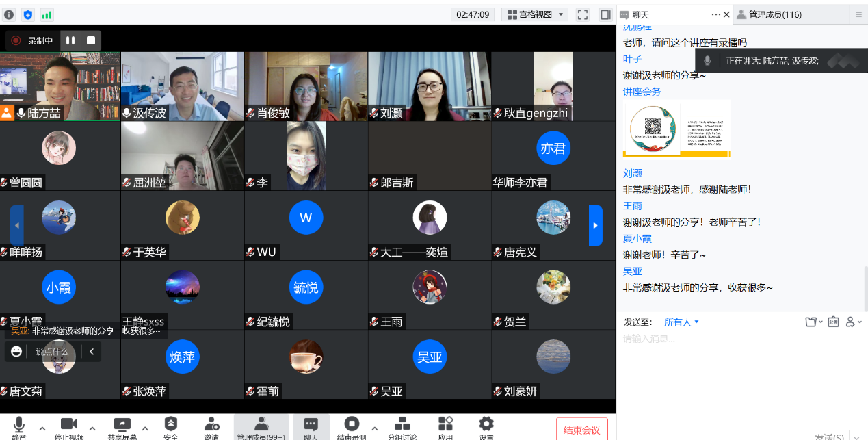Open the 所有人 recipient dropdown
This screenshot has width=868, height=440.
coord(681,322)
